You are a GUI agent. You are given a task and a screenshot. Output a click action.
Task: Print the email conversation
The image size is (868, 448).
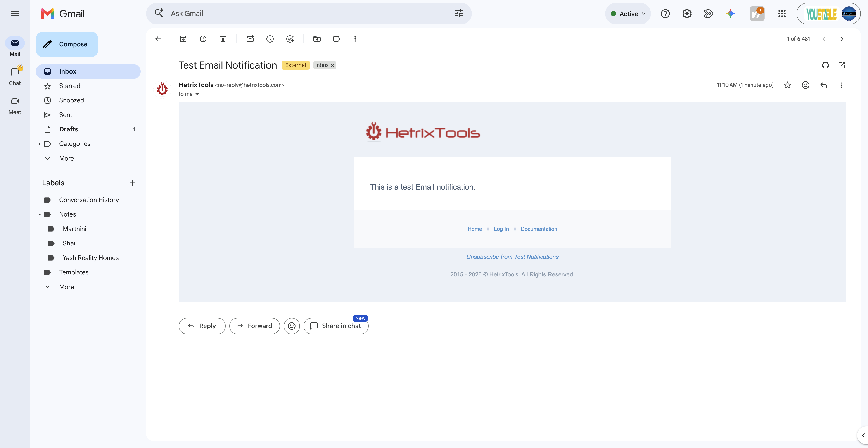click(825, 65)
